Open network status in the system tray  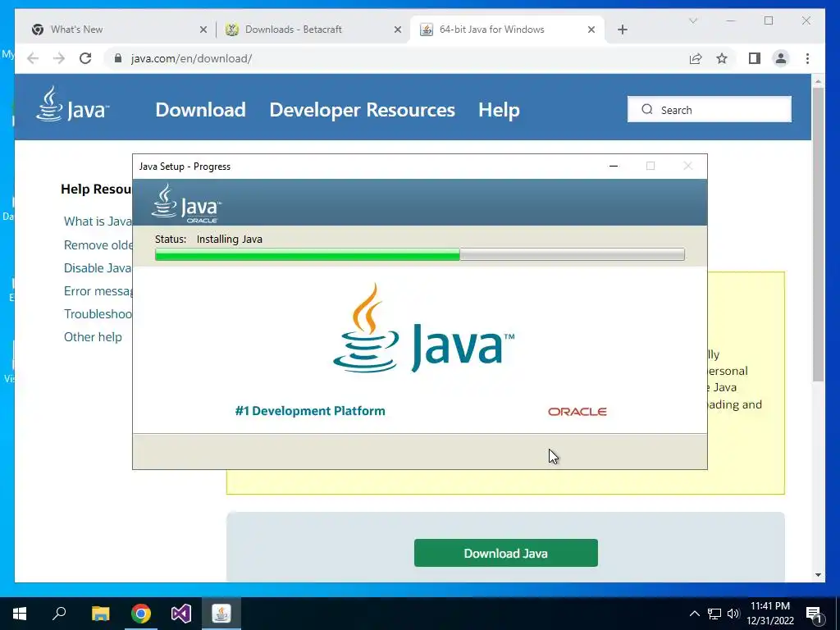(x=714, y=614)
